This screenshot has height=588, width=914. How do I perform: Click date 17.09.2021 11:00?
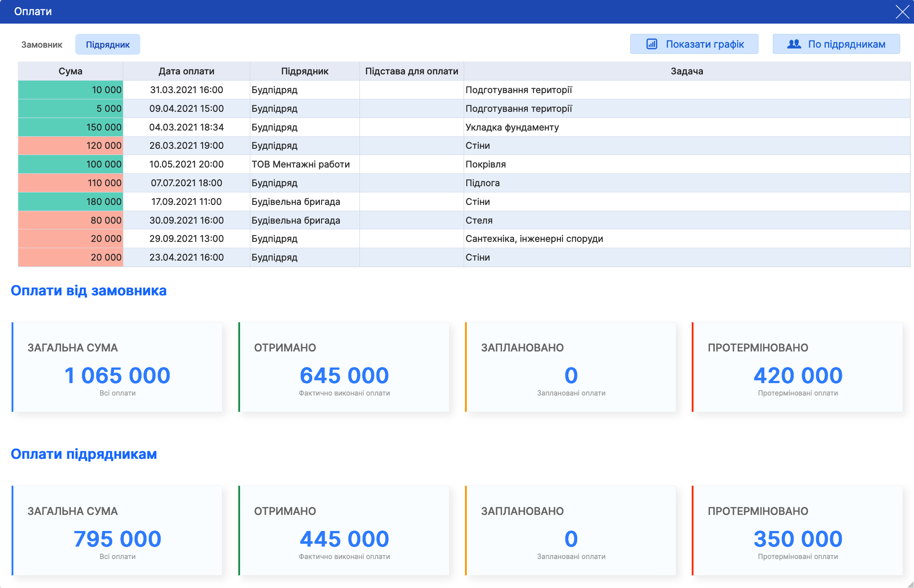click(x=186, y=202)
